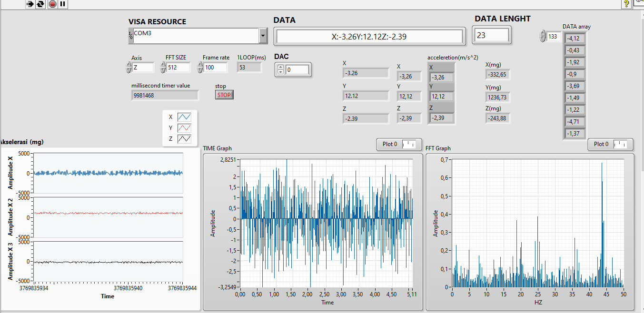
Task: Click the Axis field showing Z
Action: pyautogui.click(x=143, y=68)
